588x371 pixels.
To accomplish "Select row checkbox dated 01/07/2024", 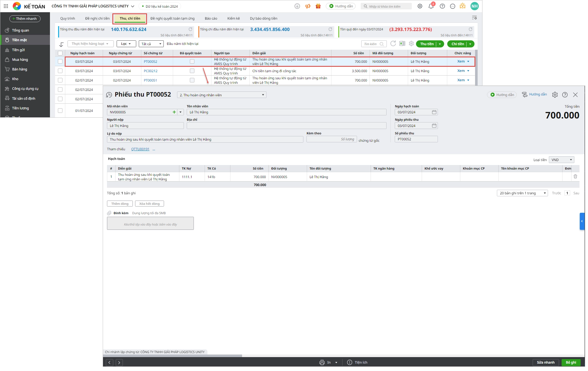I will (x=60, y=111).
